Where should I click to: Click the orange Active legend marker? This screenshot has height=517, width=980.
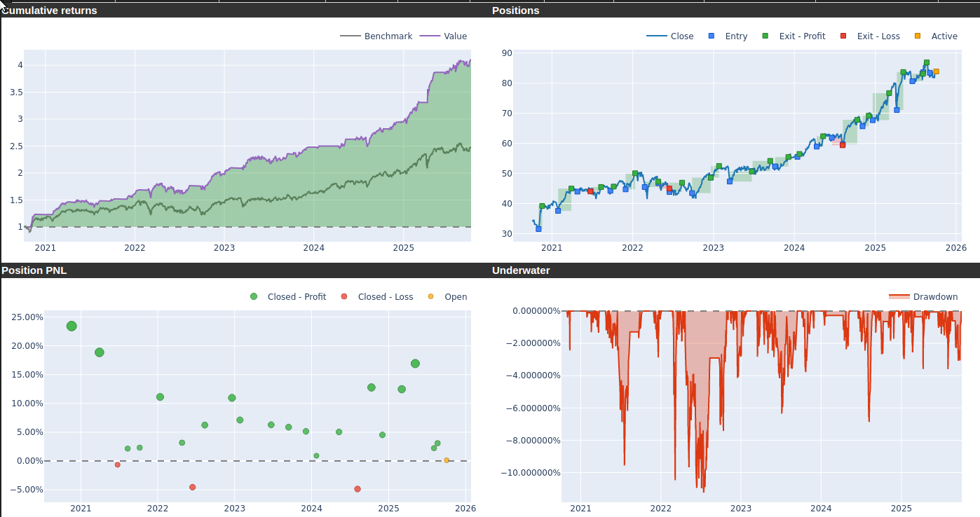[918, 36]
